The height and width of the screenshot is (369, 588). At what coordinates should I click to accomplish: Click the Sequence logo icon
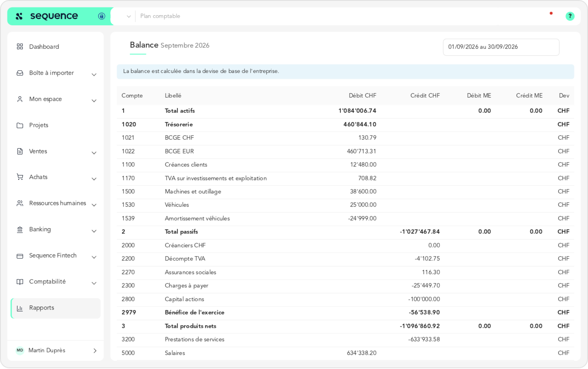coord(19,16)
